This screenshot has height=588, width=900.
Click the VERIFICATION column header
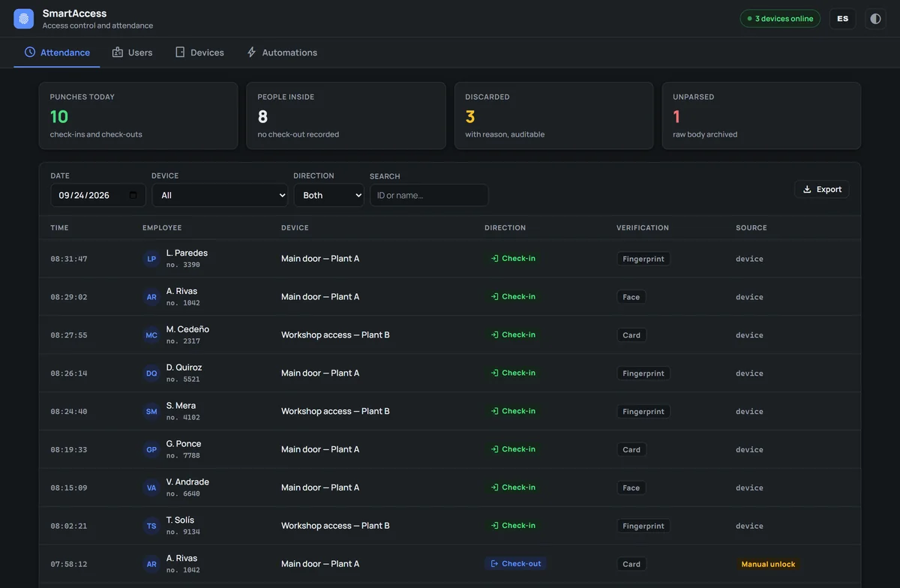[643, 228]
